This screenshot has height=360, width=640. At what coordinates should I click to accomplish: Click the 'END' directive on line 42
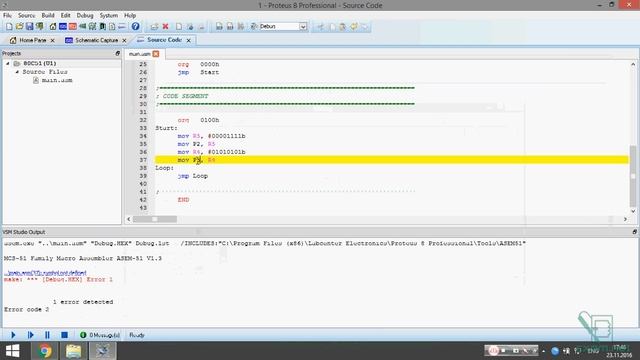[183, 200]
